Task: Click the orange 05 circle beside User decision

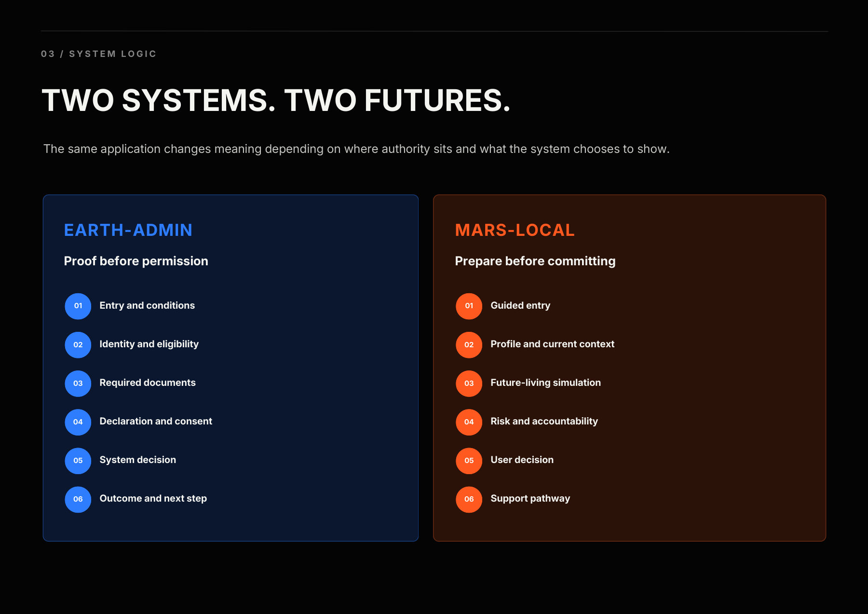Action: coord(469,460)
